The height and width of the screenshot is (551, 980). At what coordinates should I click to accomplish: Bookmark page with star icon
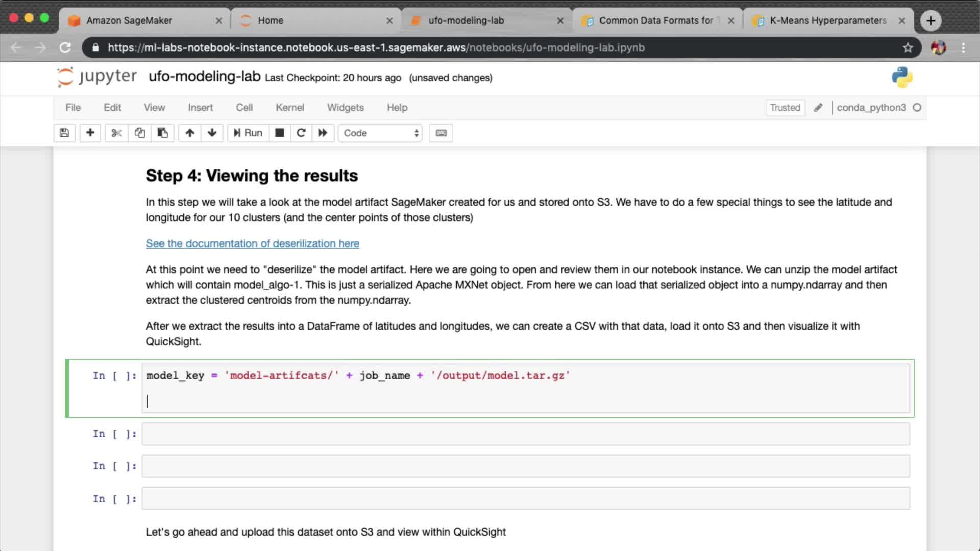tap(908, 47)
